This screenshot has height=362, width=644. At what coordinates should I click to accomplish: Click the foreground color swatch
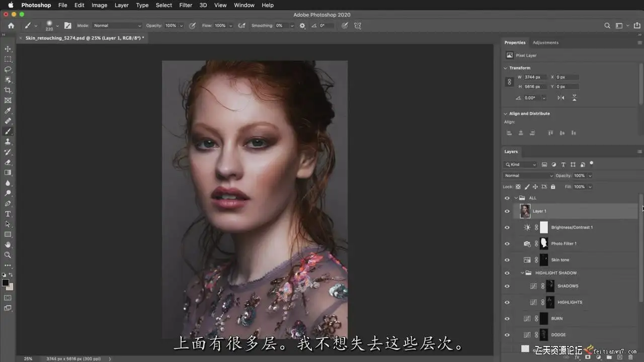6,283
